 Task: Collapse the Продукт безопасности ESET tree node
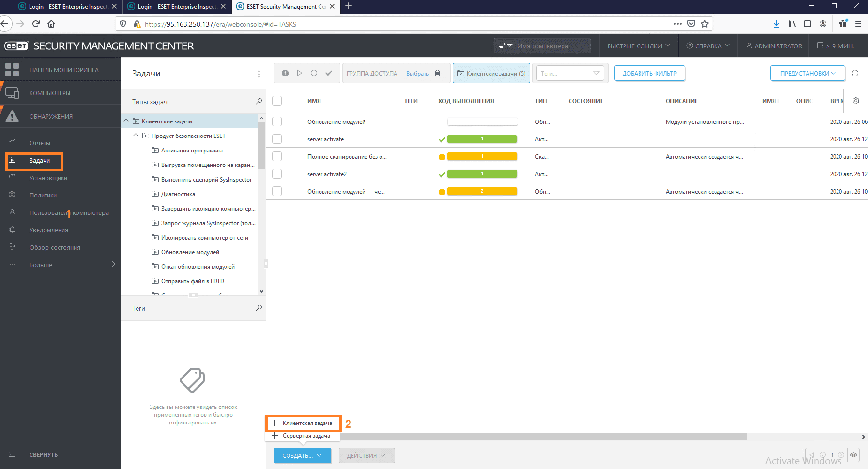click(136, 136)
